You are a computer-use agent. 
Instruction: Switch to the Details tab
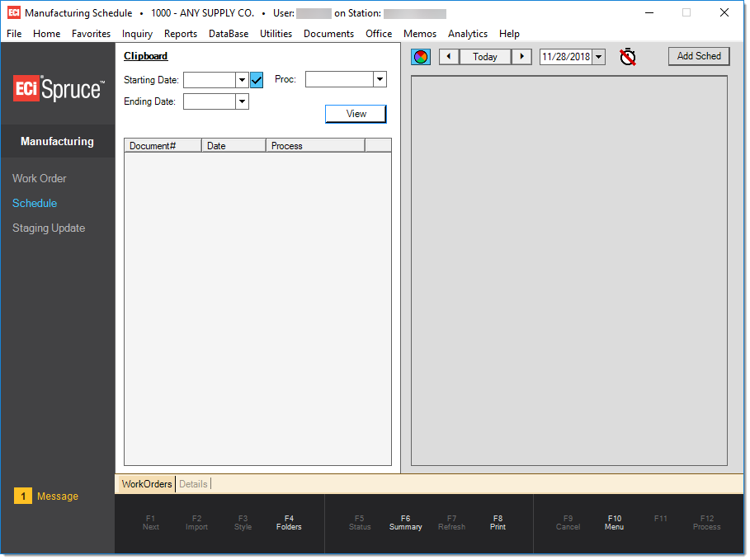coord(193,484)
